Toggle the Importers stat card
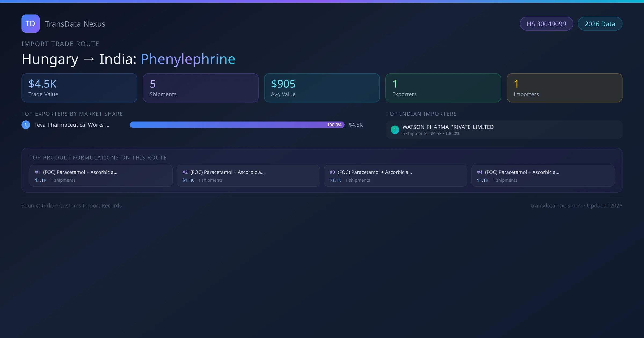Viewport: 644px width, 338px height. tap(564, 88)
